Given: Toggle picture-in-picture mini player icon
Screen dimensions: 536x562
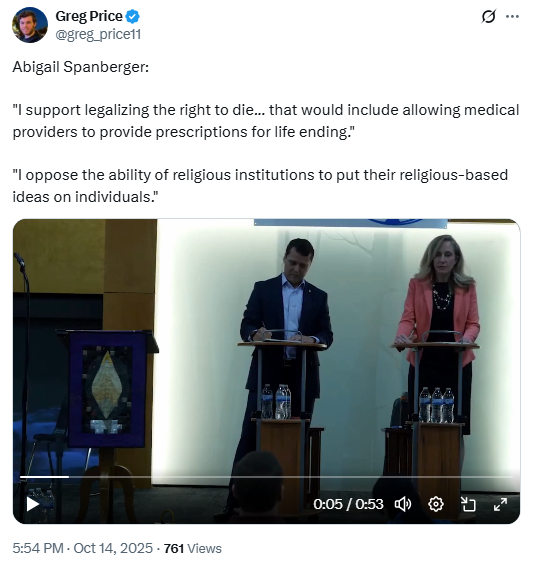Looking at the screenshot, I should coord(468,504).
